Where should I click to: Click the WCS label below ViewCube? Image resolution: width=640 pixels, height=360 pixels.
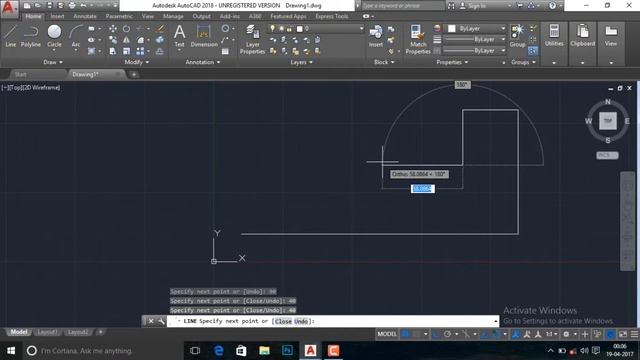pyautogui.click(x=607, y=155)
